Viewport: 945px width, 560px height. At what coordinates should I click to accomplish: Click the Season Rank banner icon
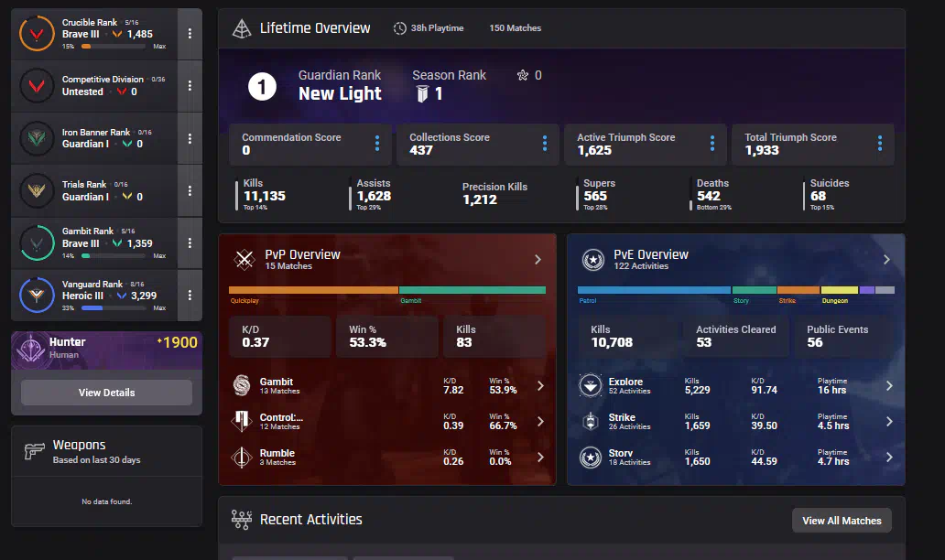pyautogui.click(x=422, y=94)
